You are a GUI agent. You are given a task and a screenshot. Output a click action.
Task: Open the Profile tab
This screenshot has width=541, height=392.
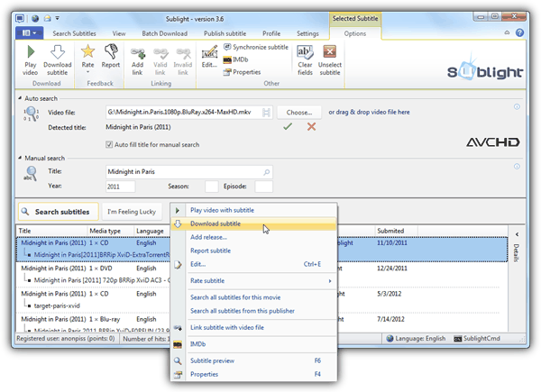point(271,33)
